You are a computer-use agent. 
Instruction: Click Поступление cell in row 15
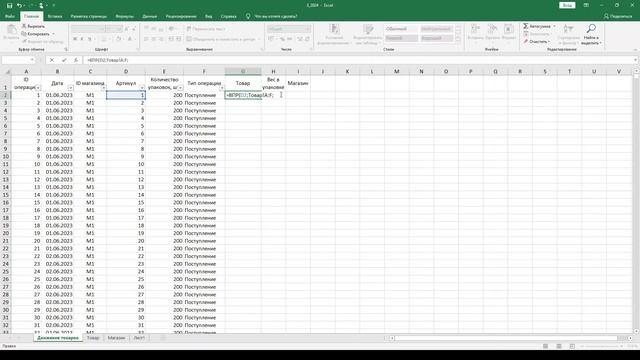coord(204,195)
